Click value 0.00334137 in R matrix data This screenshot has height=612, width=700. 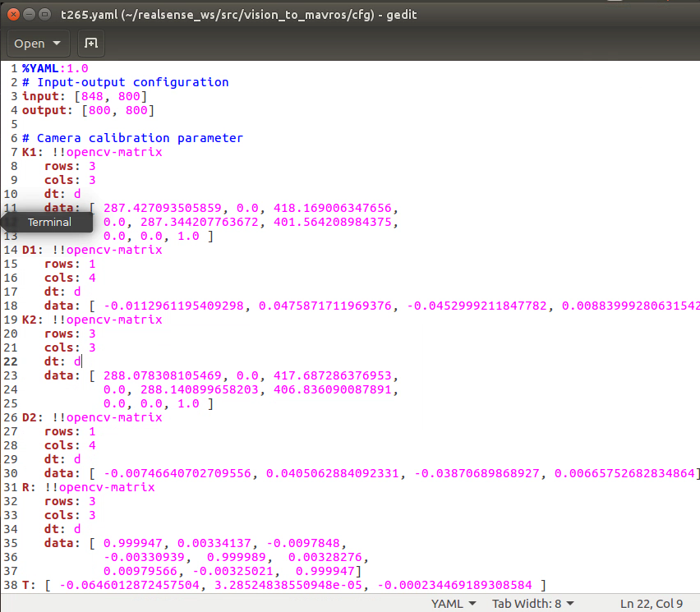point(214,543)
